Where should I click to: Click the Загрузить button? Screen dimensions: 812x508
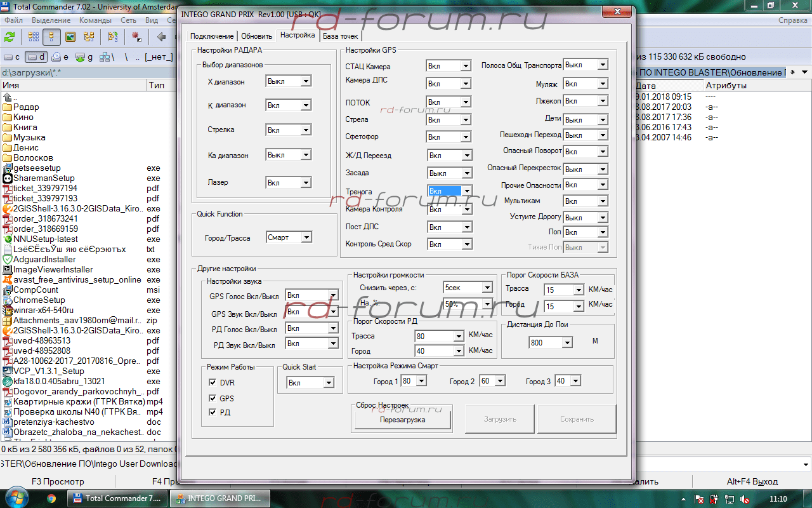[501, 419]
